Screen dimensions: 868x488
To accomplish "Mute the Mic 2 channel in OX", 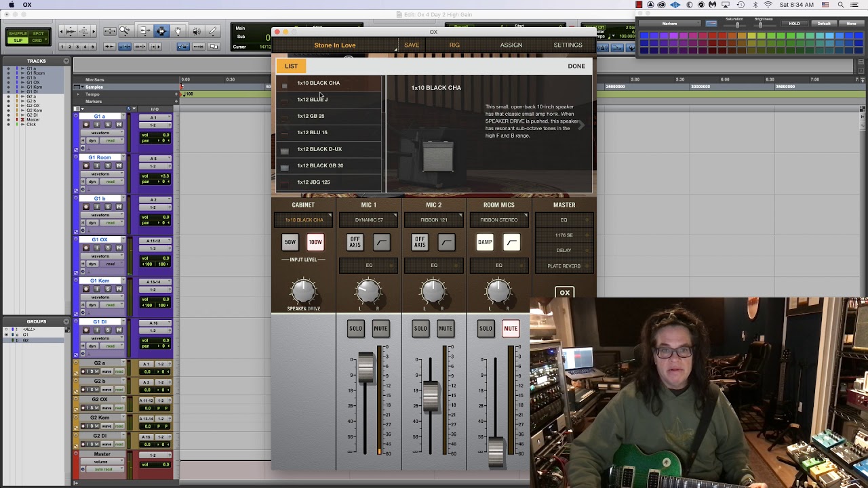I will [x=446, y=329].
